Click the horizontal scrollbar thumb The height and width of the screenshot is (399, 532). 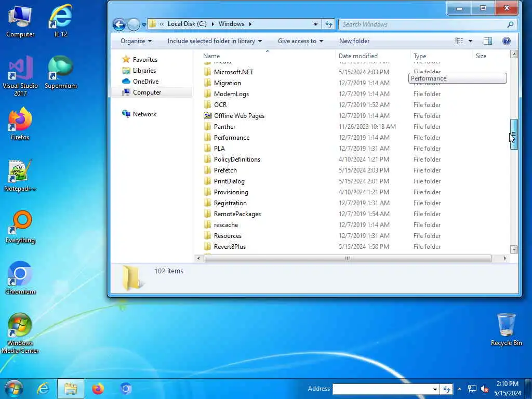pyautogui.click(x=348, y=259)
